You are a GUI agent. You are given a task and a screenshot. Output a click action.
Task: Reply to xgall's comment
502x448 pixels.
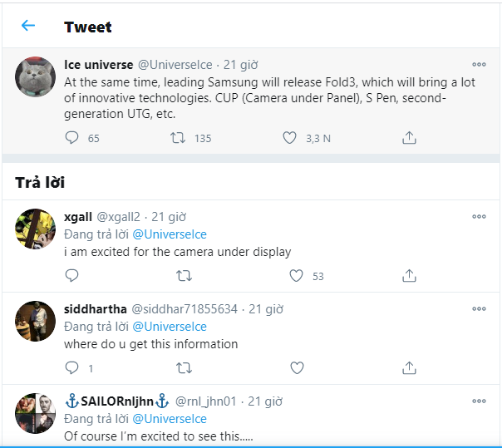click(71, 275)
